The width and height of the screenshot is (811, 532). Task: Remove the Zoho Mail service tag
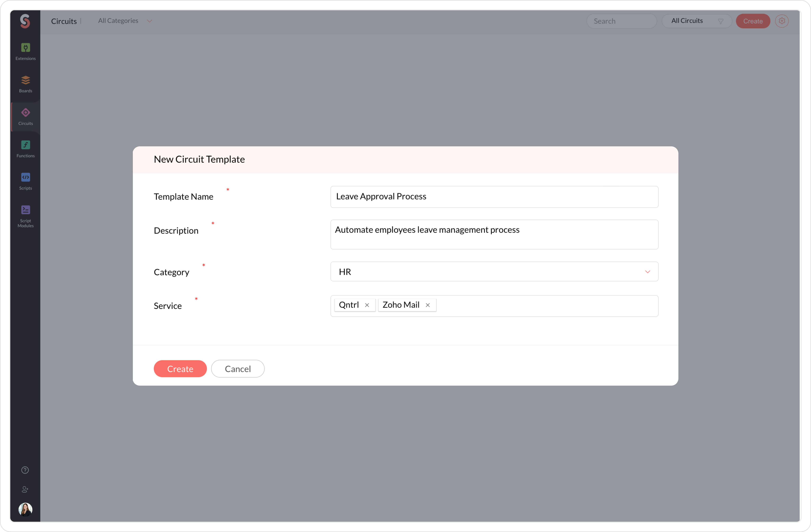tap(428, 305)
